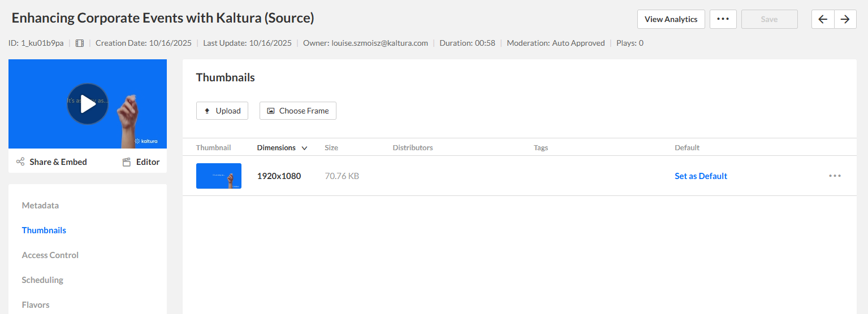The height and width of the screenshot is (314, 868).
Task: Click the 1920x1080 thumbnail image
Action: (x=219, y=176)
